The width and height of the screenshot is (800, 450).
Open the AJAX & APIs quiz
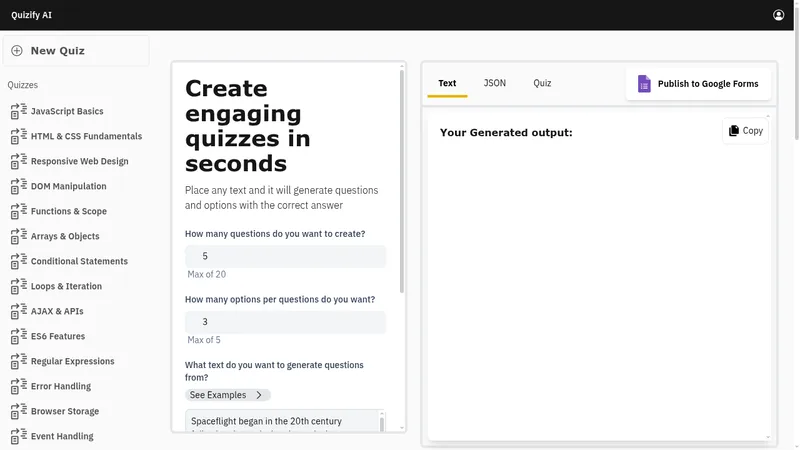click(57, 311)
